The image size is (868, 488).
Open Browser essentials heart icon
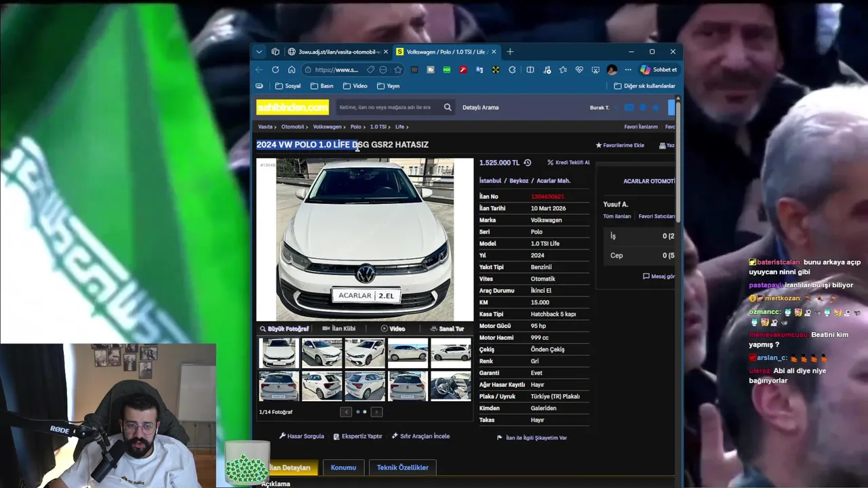point(579,70)
